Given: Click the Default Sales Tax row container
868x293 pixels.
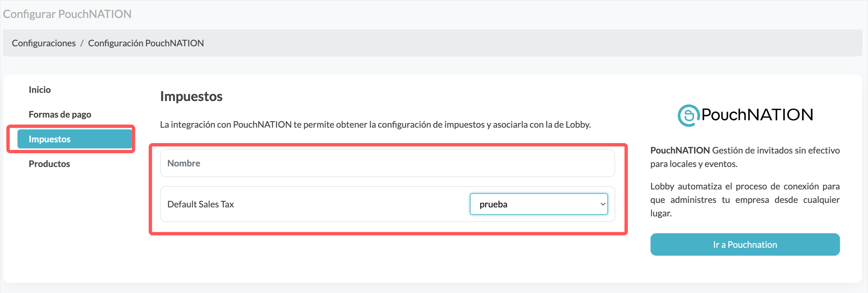Looking at the screenshot, I should click(x=387, y=204).
